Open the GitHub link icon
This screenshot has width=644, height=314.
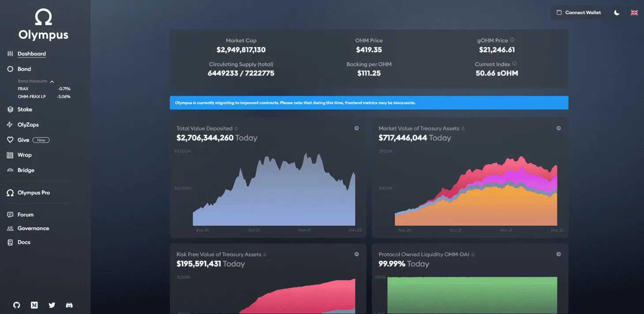click(17, 305)
